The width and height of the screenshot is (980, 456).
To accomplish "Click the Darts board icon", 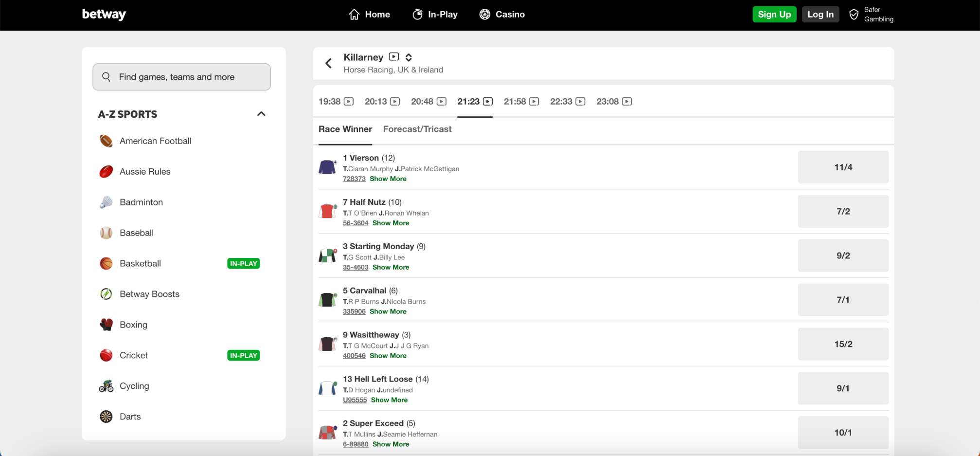I will click(106, 417).
